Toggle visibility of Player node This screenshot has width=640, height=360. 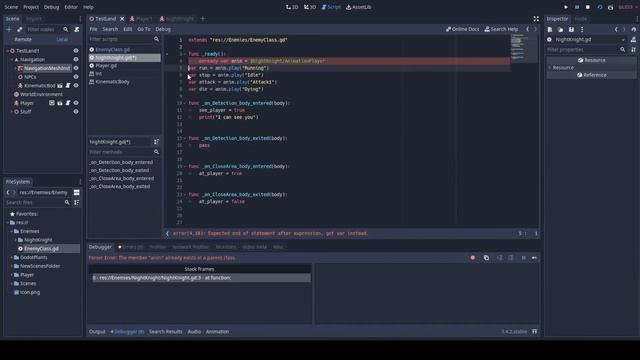coord(76,103)
